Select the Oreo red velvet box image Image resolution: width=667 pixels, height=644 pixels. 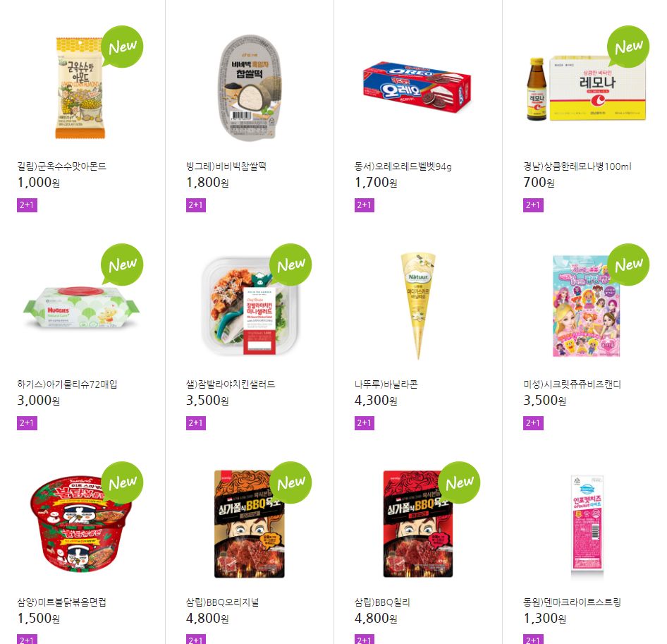click(417, 87)
